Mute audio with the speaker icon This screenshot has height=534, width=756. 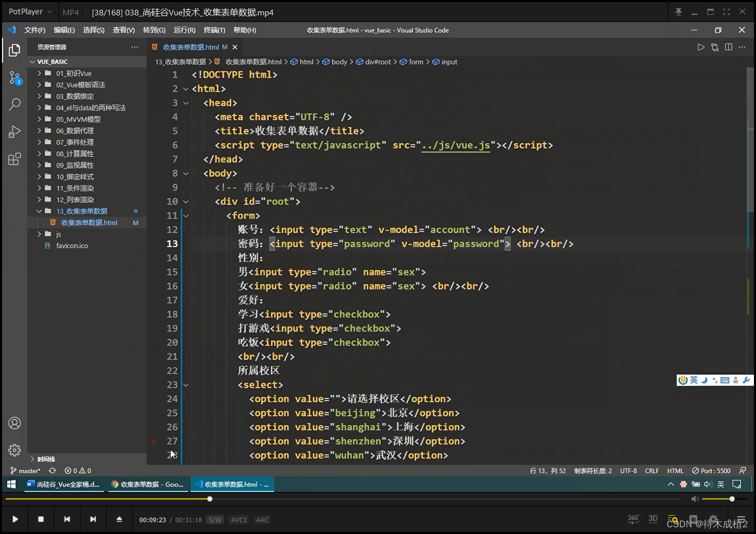tap(694, 499)
